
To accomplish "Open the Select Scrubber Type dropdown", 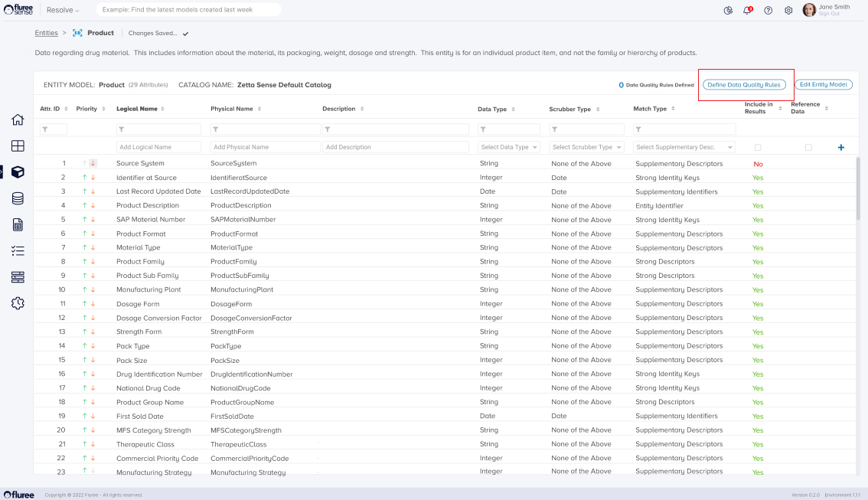I will tap(588, 147).
